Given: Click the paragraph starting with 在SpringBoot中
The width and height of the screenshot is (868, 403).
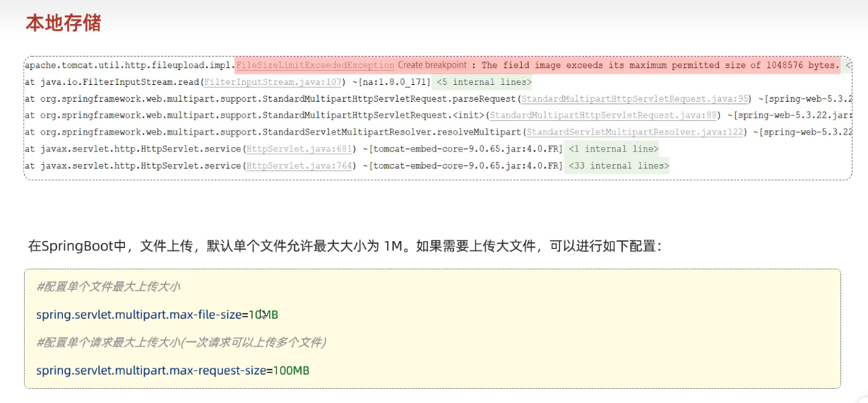Looking at the screenshot, I should point(345,246).
